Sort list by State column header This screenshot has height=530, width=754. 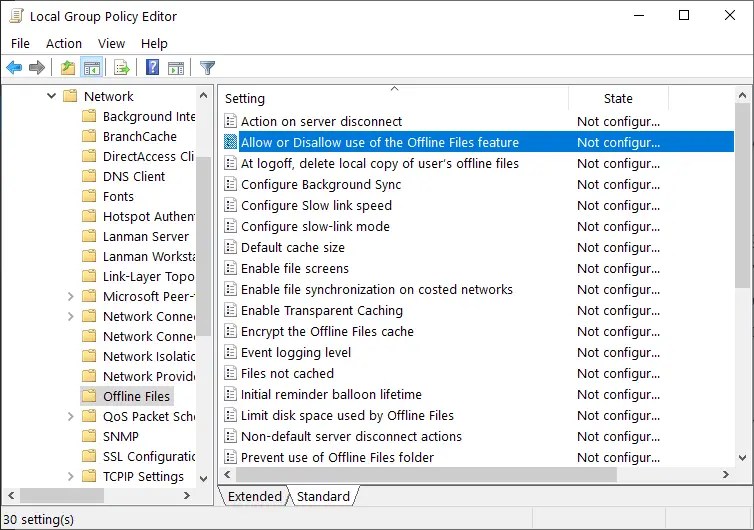618,98
